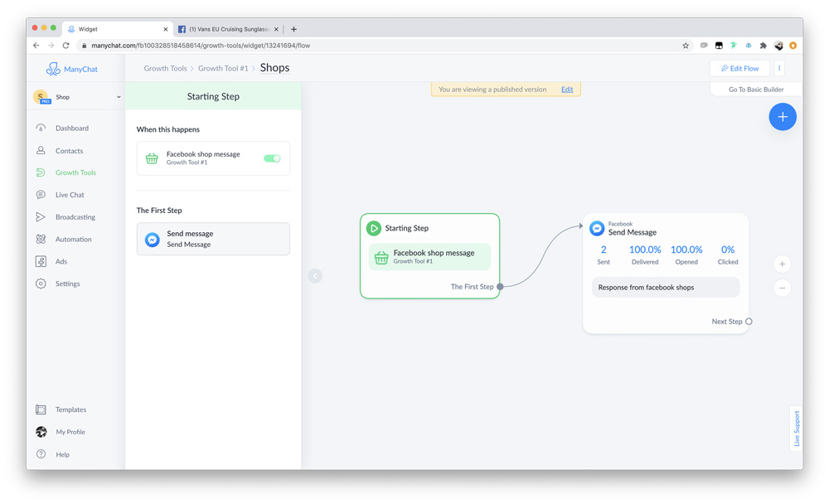Click The First Step connector dot

(x=500, y=286)
